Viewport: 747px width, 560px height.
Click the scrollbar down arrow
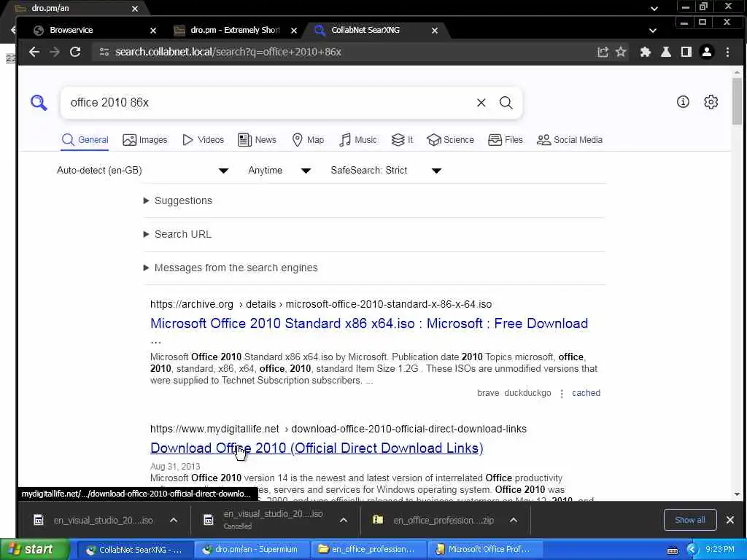737,494
